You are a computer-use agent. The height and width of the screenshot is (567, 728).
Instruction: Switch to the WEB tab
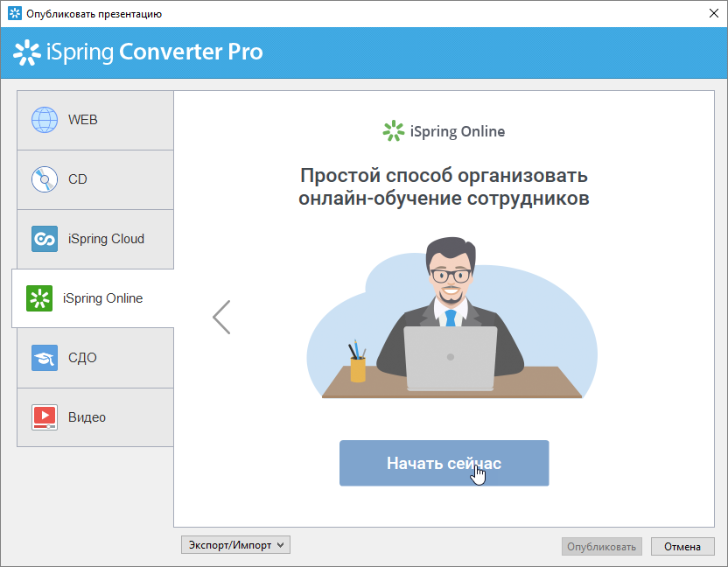pos(95,120)
